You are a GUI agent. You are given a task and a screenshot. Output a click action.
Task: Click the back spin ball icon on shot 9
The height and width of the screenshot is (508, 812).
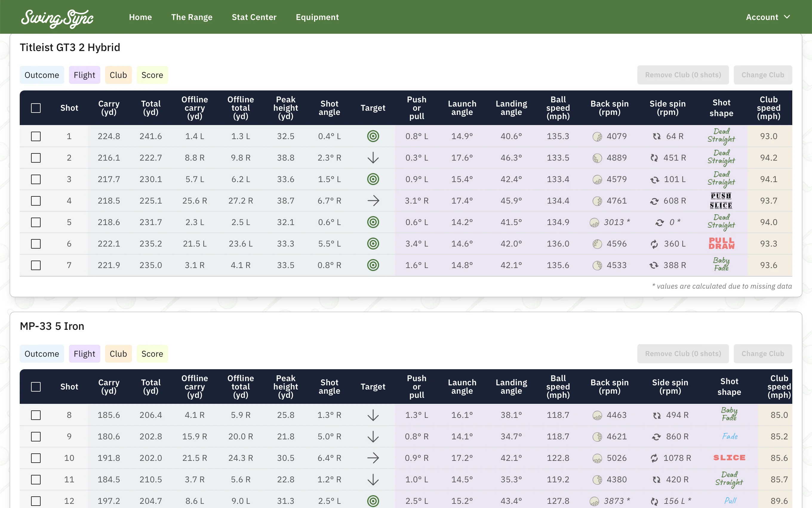[x=597, y=436]
